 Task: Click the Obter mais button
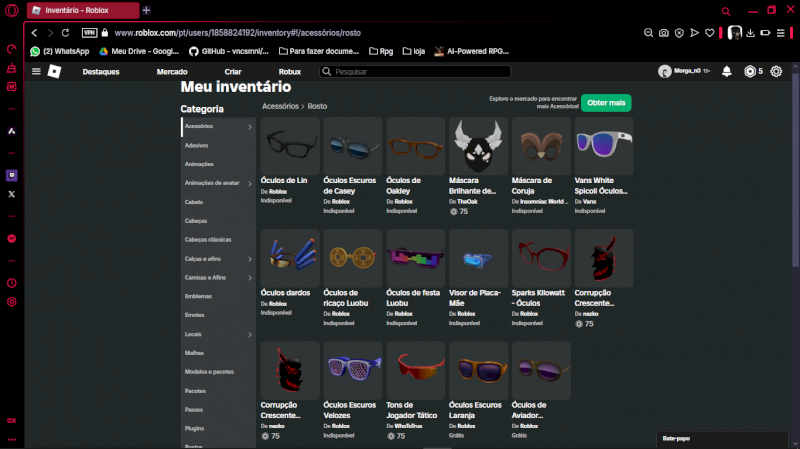click(606, 103)
